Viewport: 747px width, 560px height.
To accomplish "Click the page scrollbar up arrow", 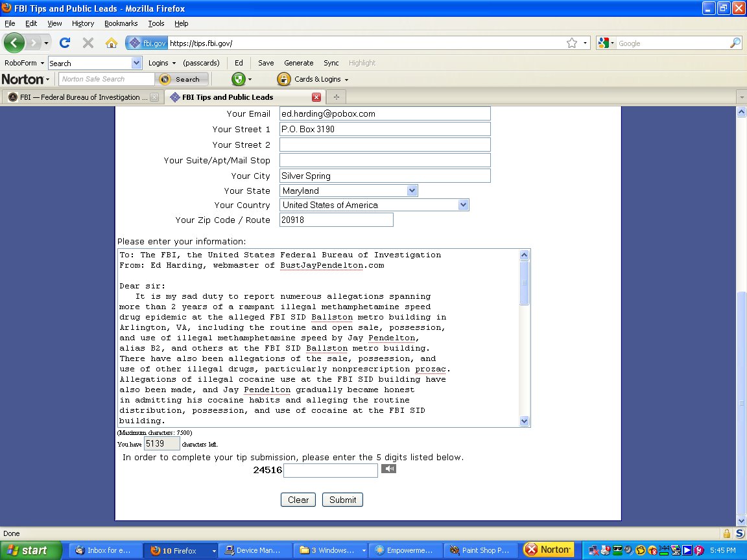I will click(741, 112).
